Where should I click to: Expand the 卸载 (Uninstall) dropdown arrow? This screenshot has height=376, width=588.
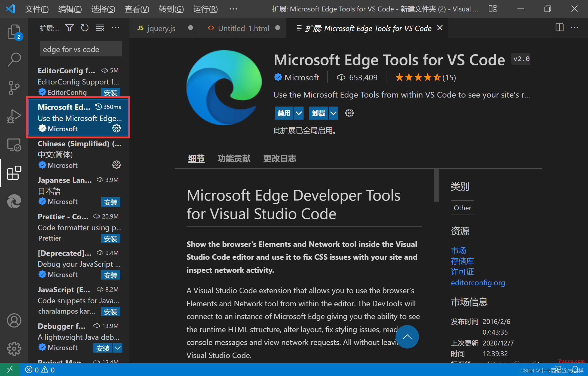pyautogui.click(x=333, y=113)
